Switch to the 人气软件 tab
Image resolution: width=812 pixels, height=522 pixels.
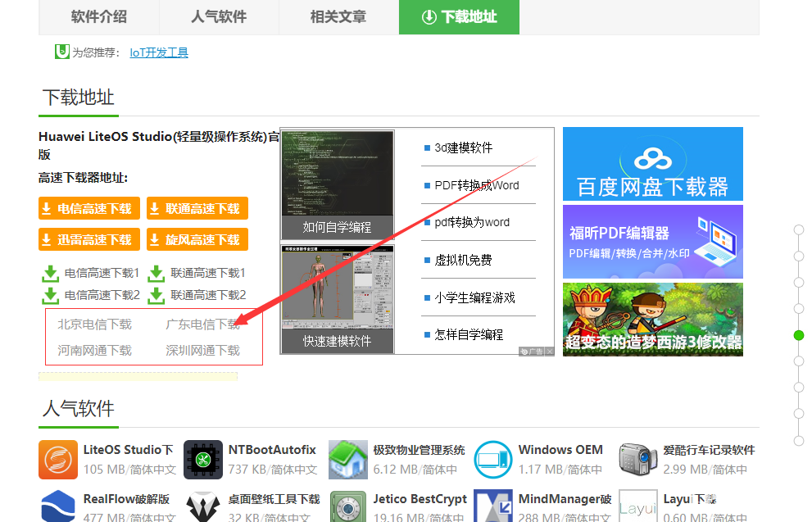tap(219, 17)
